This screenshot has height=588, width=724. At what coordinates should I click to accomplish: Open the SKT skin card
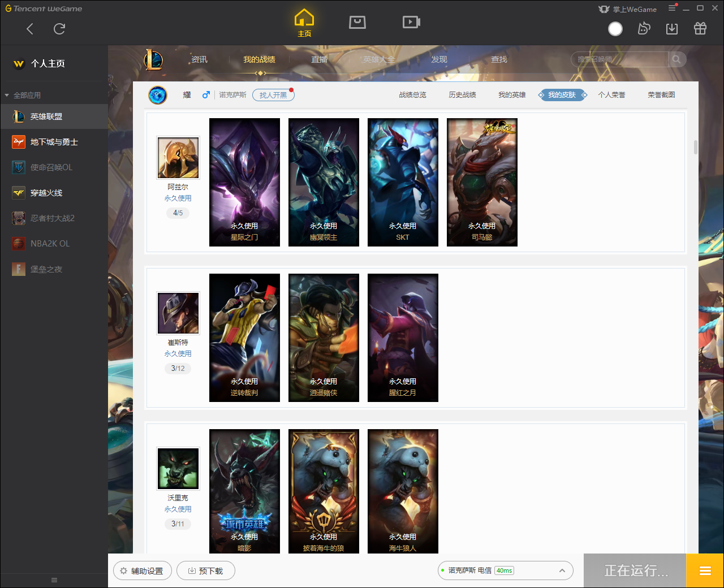click(x=403, y=182)
